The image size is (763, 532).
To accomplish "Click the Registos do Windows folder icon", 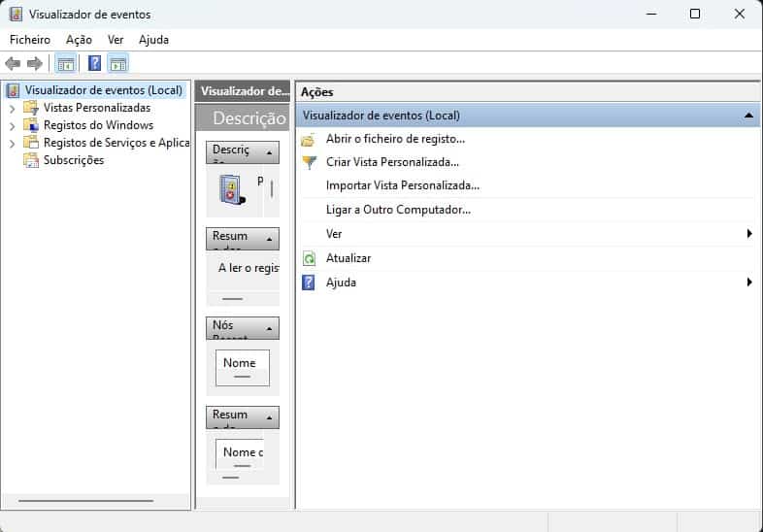I will (31, 125).
